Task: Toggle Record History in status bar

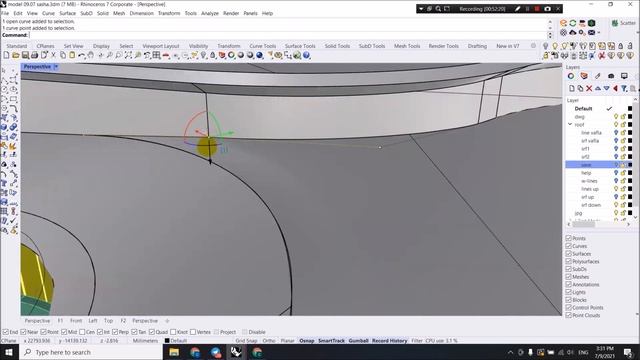Action: tap(389, 340)
